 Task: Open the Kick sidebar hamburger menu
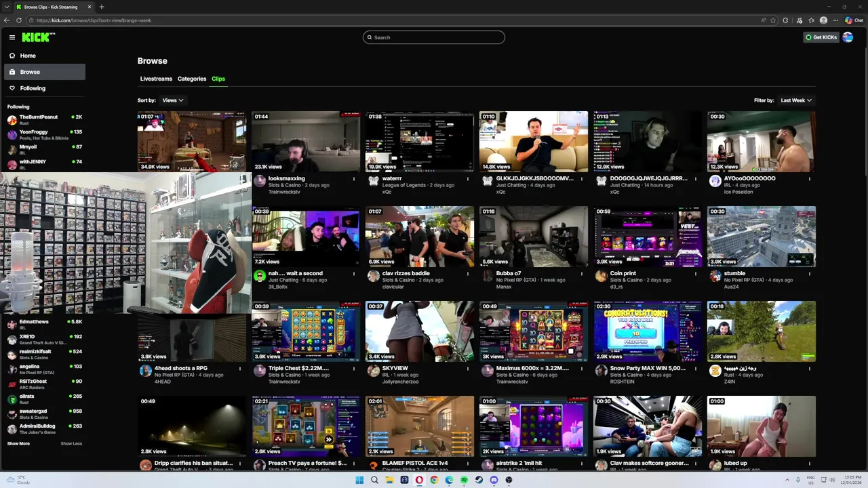[12, 37]
